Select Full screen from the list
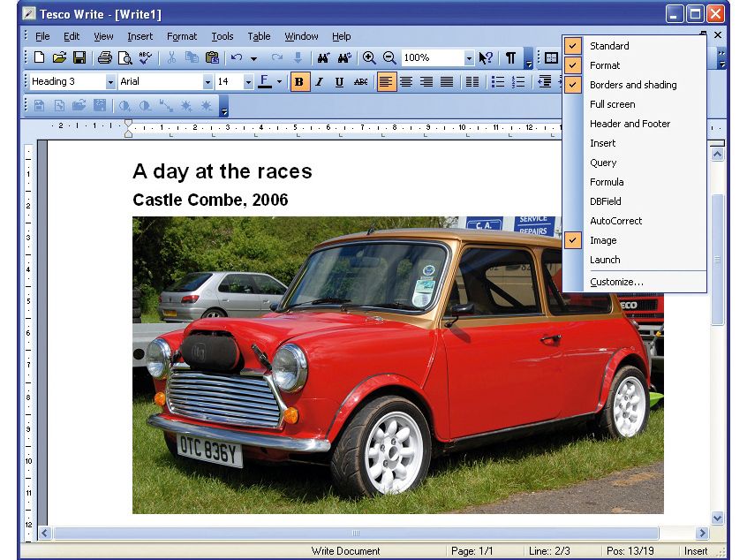 (612, 104)
